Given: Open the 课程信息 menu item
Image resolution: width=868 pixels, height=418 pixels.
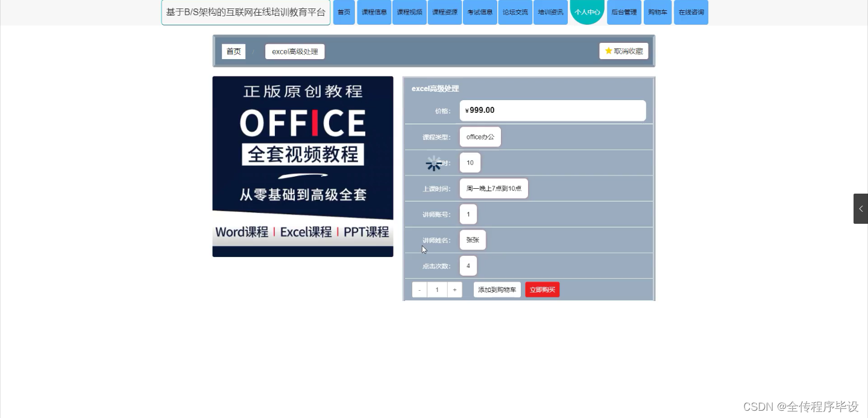Looking at the screenshot, I should pos(374,12).
